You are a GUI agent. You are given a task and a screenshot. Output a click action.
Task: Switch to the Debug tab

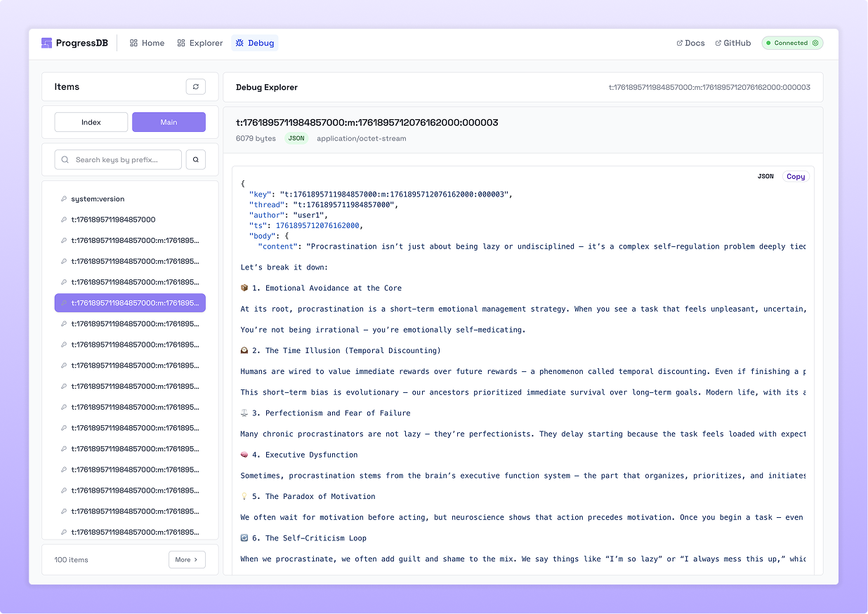[x=254, y=43]
